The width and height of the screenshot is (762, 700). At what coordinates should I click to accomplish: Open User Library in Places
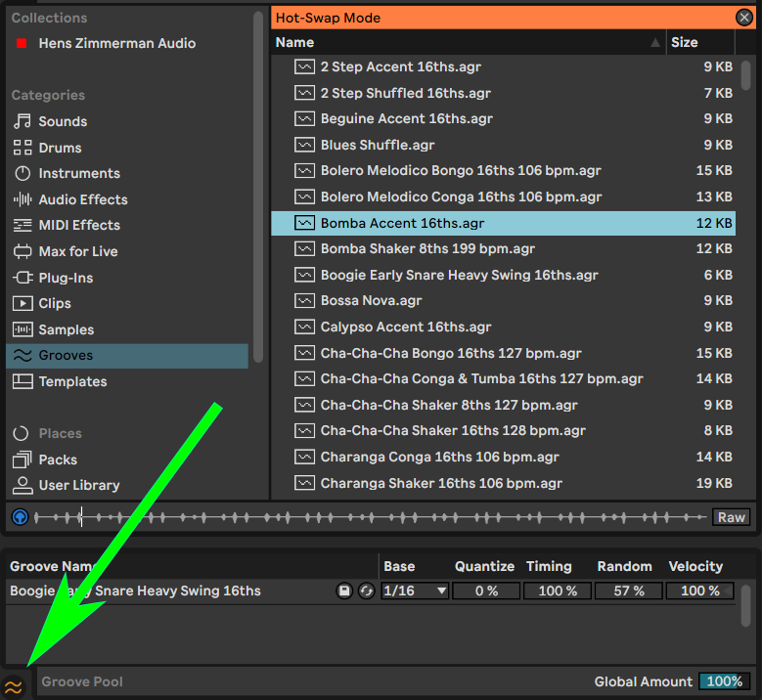[78, 485]
